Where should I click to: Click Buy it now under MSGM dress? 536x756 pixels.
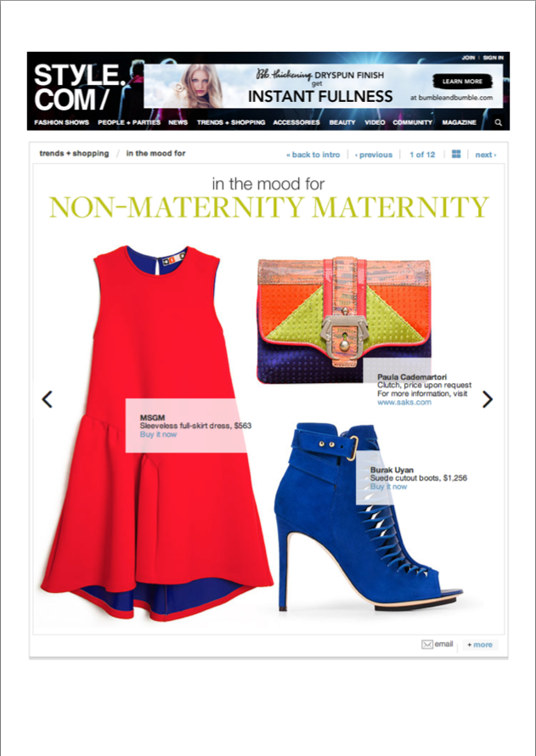[158, 434]
